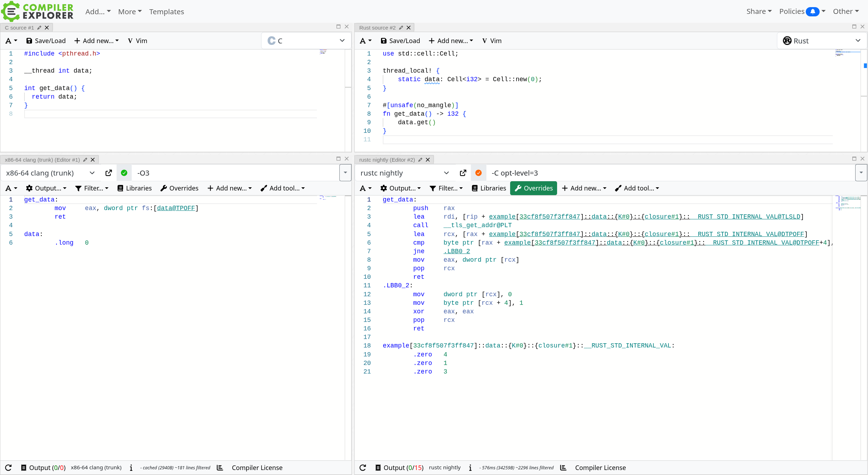Click the -O3 compiler options field
Viewport: 868px width, 475px height.
(x=235, y=173)
